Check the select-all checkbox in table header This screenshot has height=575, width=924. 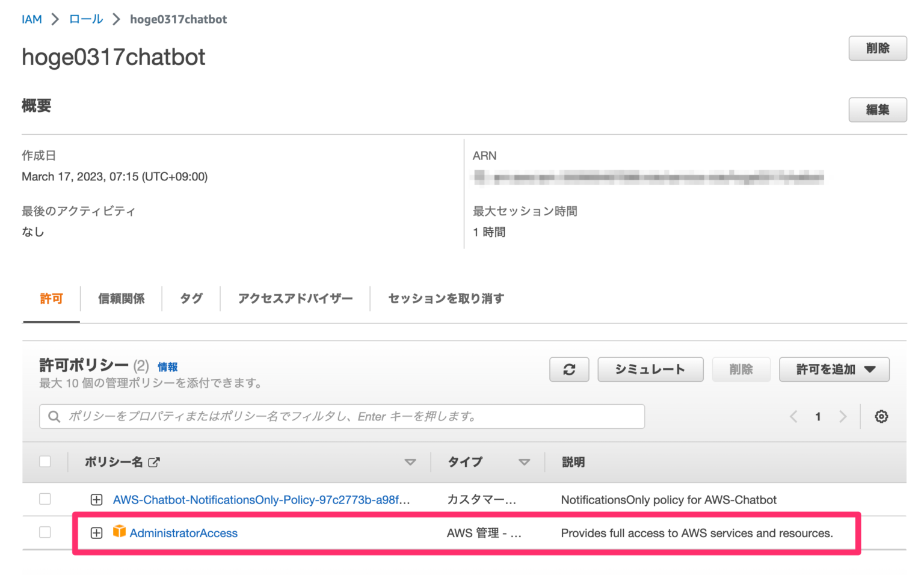pos(45,461)
